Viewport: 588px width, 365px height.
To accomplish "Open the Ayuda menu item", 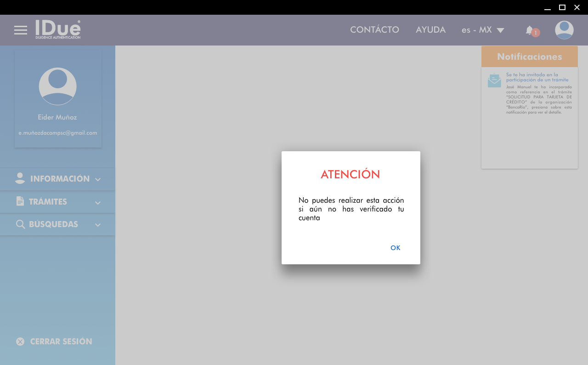I will point(430,30).
